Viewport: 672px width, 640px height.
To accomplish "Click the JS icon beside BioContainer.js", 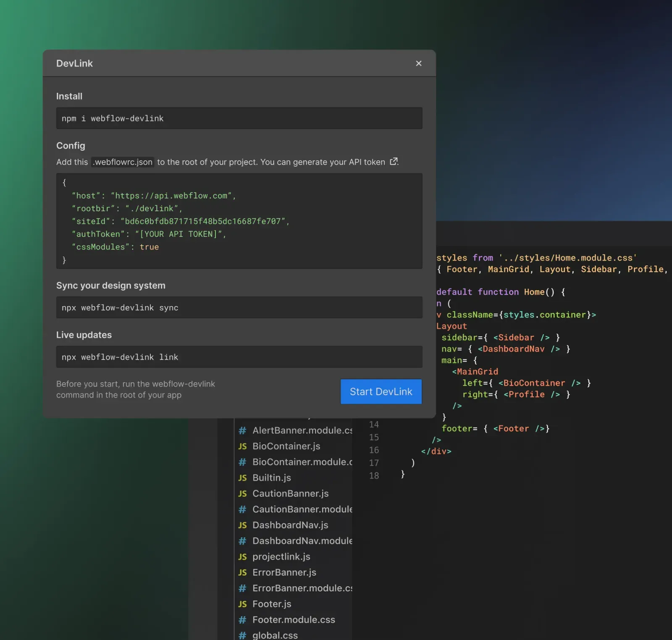I will pyautogui.click(x=242, y=446).
